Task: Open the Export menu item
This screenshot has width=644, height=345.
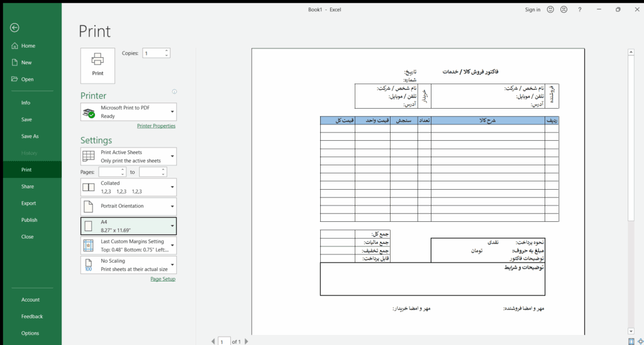Action: tap(28, 204)
